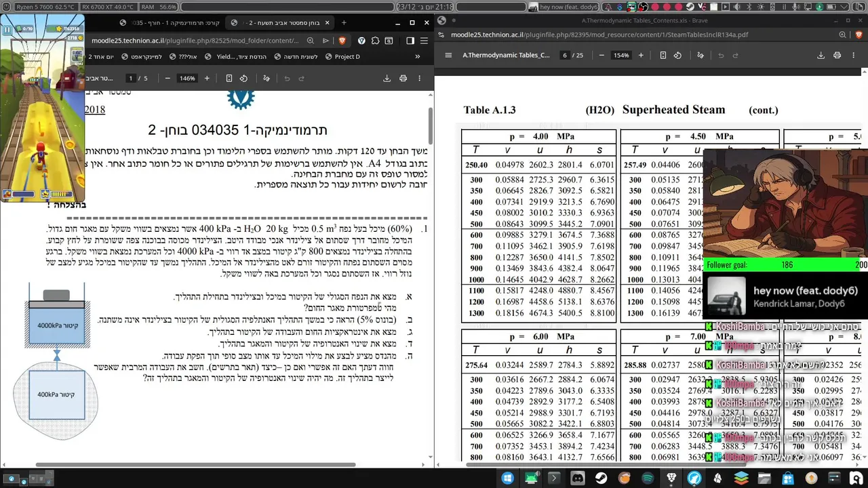Click Brave Shields icon in right window address bar
868x488 pixels.
coord(859,35)
